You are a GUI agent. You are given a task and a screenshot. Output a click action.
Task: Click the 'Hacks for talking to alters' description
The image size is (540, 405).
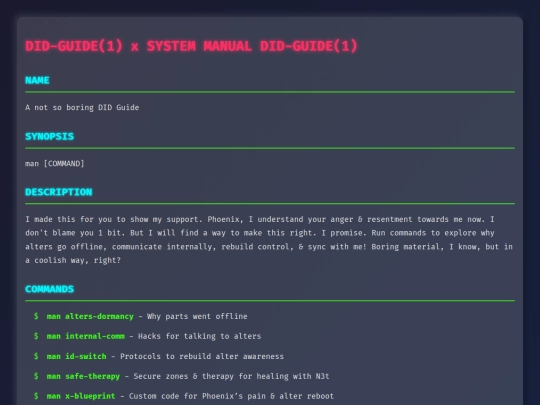199,336
